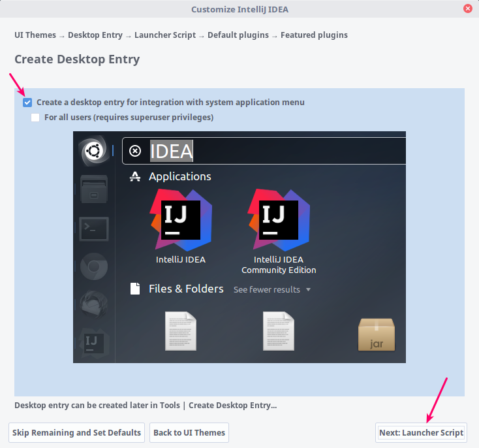Image resolution: width=479 pixels, height=448 pixels.
Task: Uncheck Create a desktop entry checkbox
Action: click(x=27, y=103)
